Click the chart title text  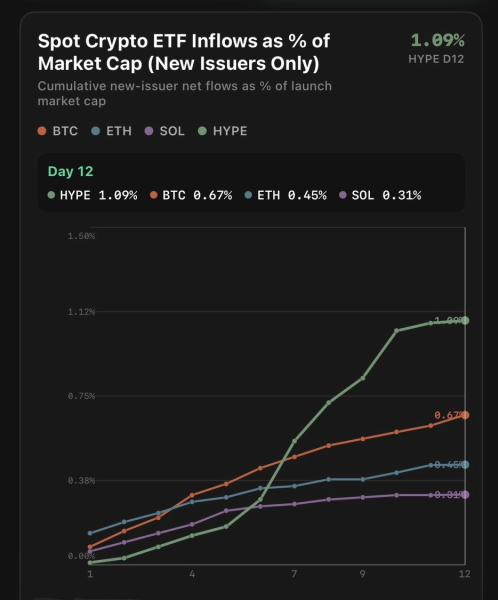point(184,52)
